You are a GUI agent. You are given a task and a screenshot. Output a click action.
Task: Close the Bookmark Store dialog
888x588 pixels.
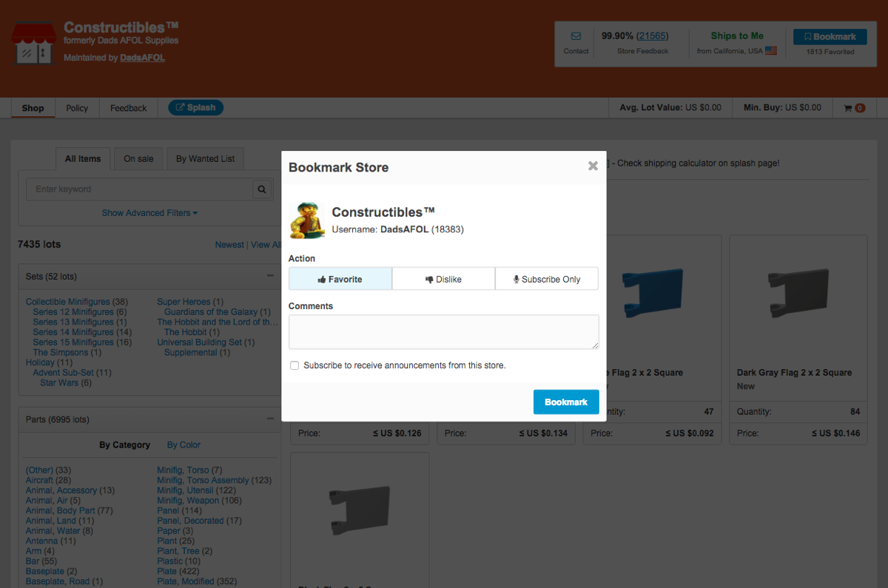click(x=593, y=166)
